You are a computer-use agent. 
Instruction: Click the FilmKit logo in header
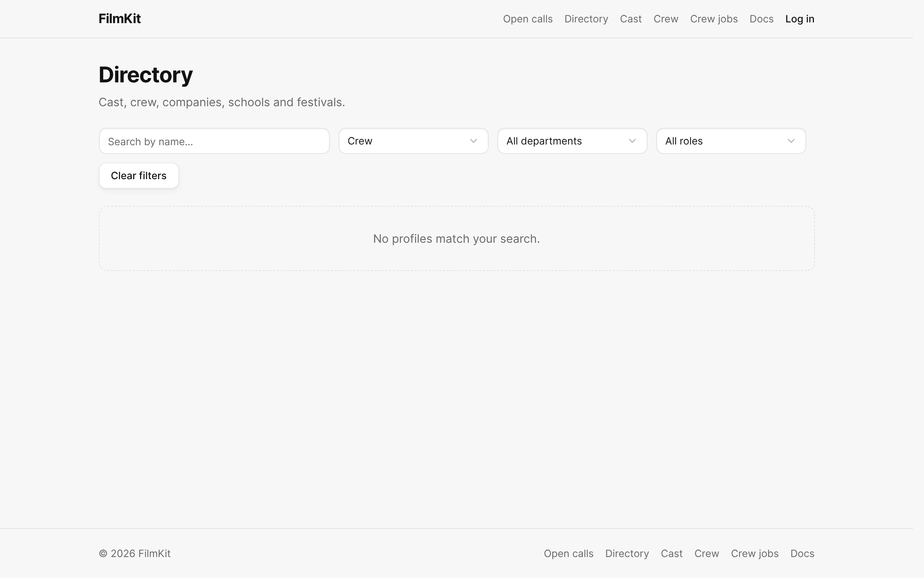point(119,19)
